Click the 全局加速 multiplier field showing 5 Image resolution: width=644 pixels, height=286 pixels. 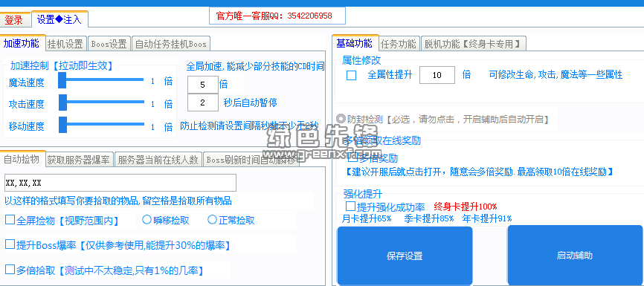pos(203,85)
